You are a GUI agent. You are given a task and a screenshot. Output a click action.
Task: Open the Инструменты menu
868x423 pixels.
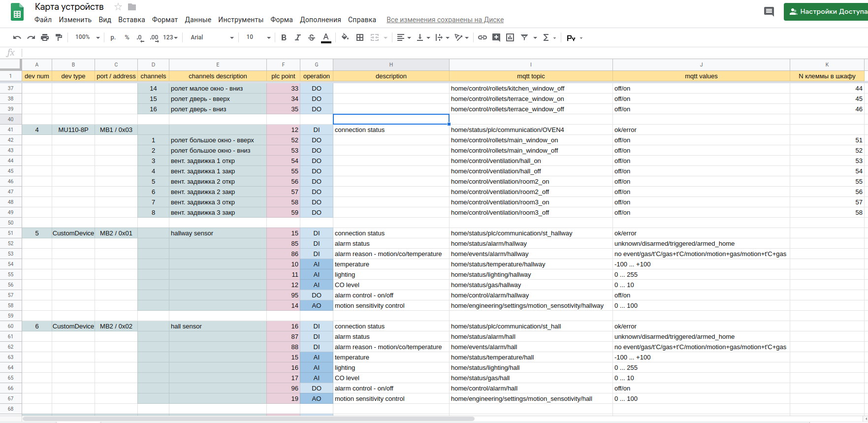(x=241, y=20)
